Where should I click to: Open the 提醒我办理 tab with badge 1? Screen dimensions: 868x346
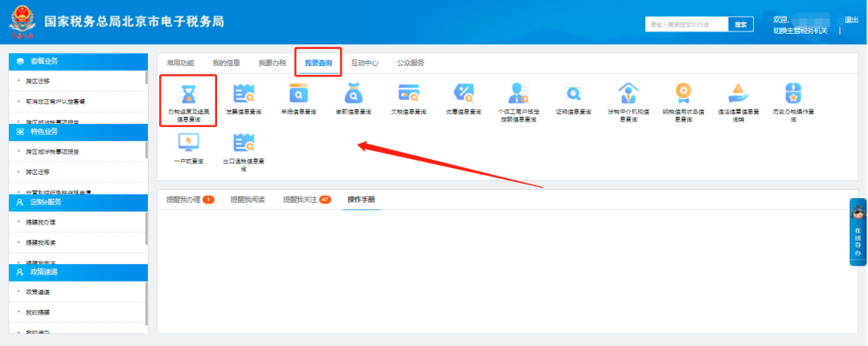(x=190, y=200)
